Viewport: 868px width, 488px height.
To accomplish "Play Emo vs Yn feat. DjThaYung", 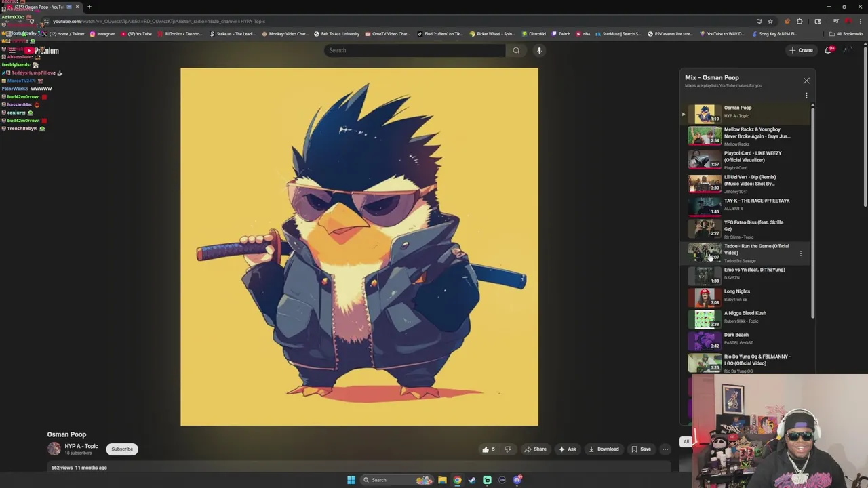I will point(746,274).
